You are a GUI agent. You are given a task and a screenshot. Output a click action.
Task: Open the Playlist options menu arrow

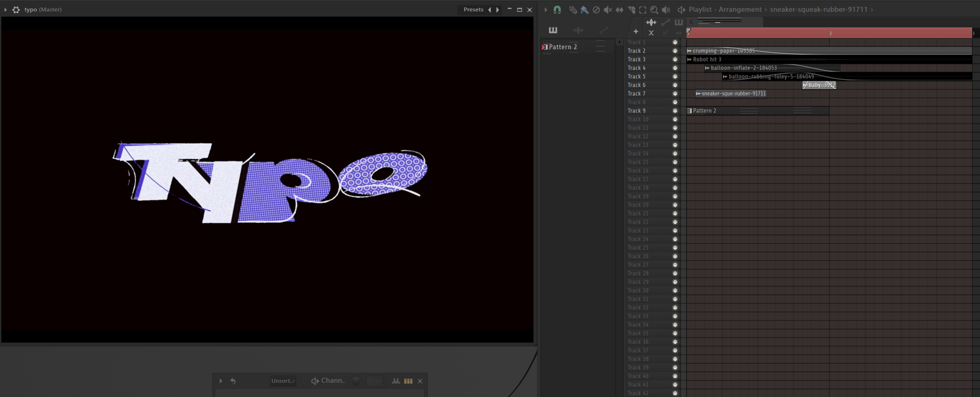pyautogui.click(x=546, y=10)
